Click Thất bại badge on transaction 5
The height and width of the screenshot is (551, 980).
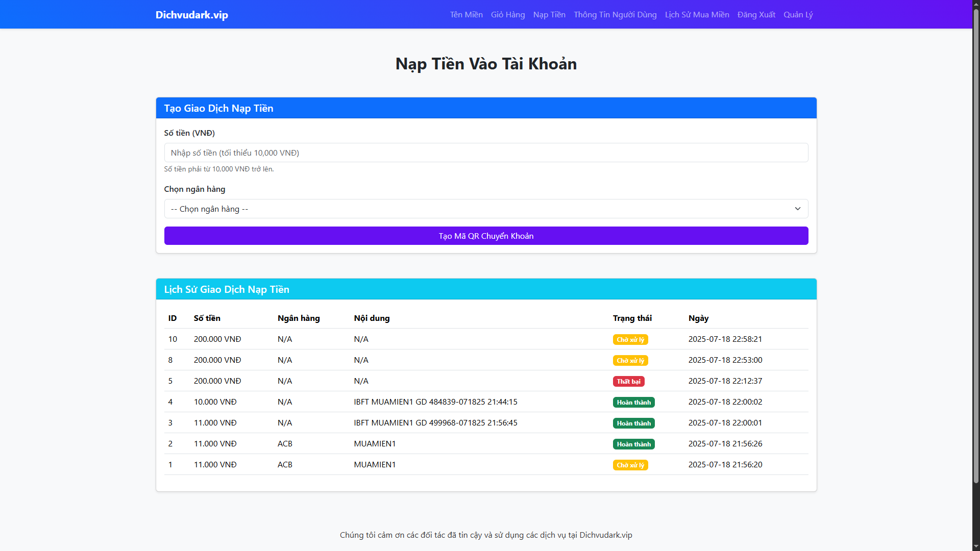628,382
